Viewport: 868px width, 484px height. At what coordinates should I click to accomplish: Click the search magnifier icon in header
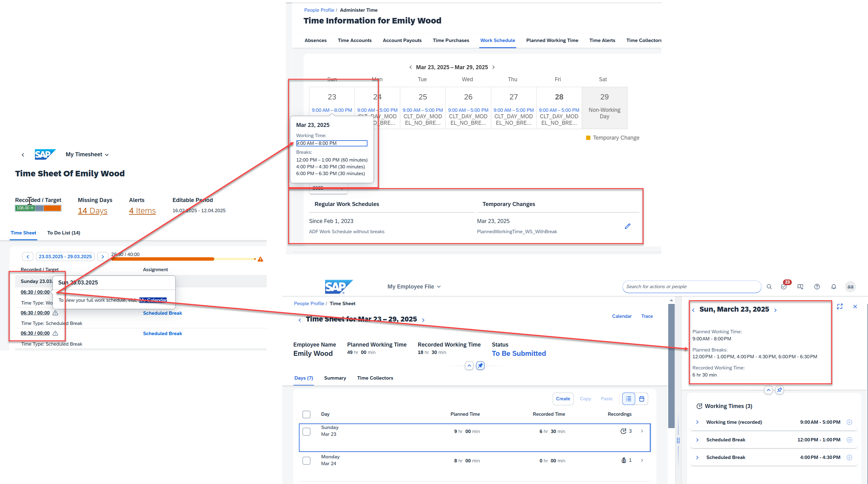pyautogui.click(x=769, y=287)
